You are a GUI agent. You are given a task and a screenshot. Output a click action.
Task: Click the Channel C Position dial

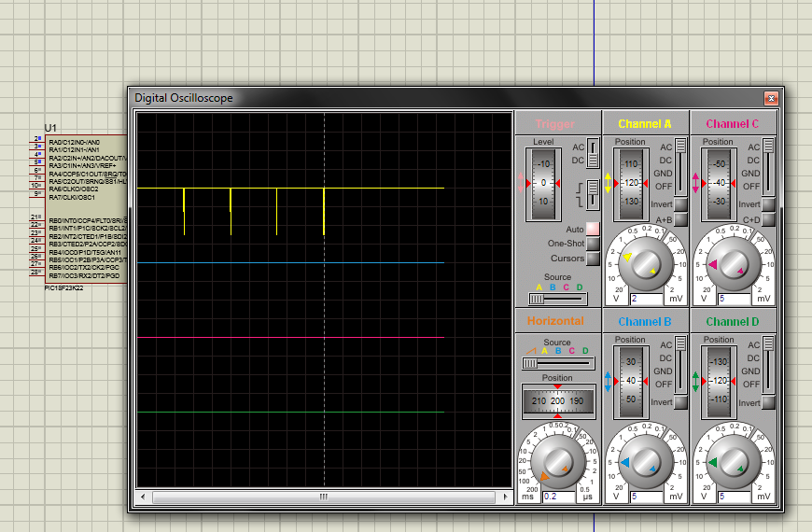coord(719,185)
